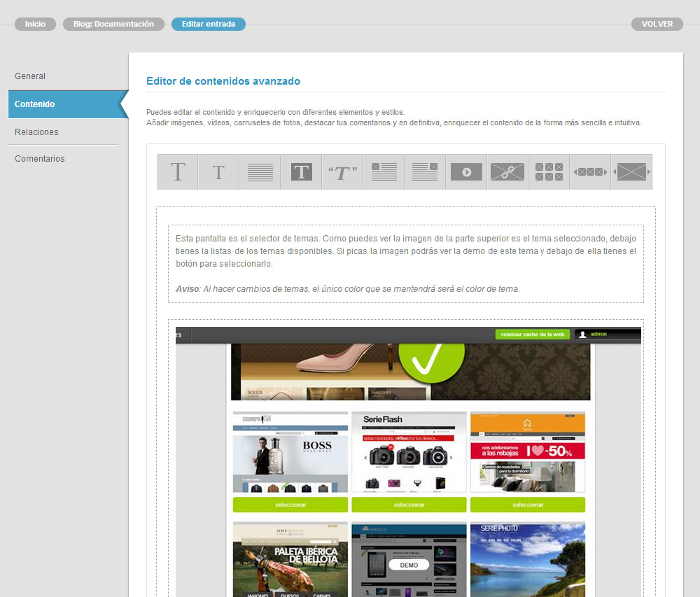Open the Relaciones section
The image size is (700, 597).
[x=36, y=132]
